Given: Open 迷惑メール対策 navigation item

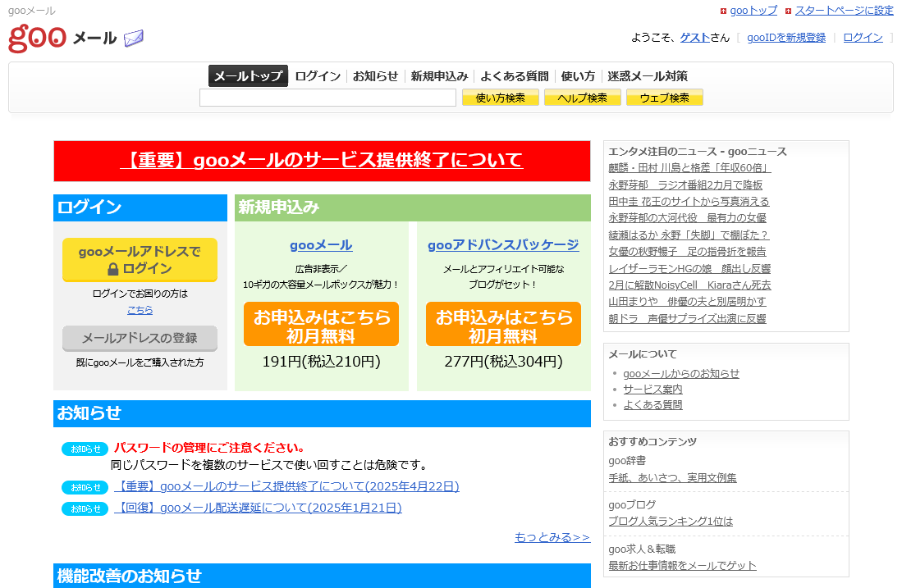Looking at the screenshot, I should click(648, 76).
